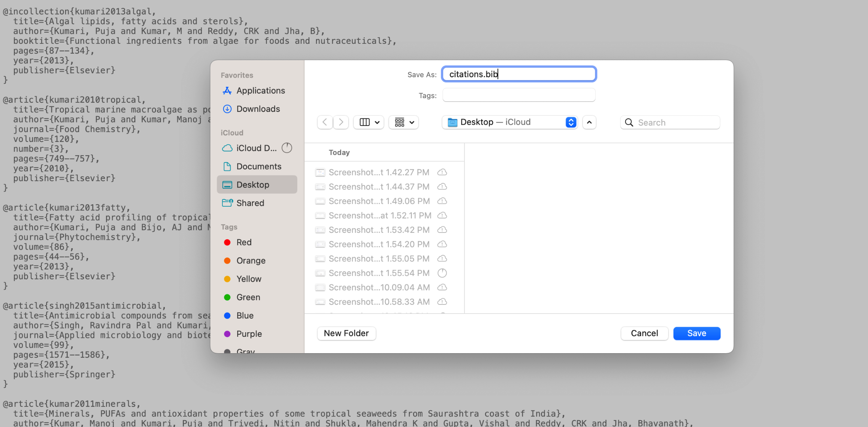Click the magnifier icon in Search
The width and height of the screenshot is (868, 427).
click(629, 123)
